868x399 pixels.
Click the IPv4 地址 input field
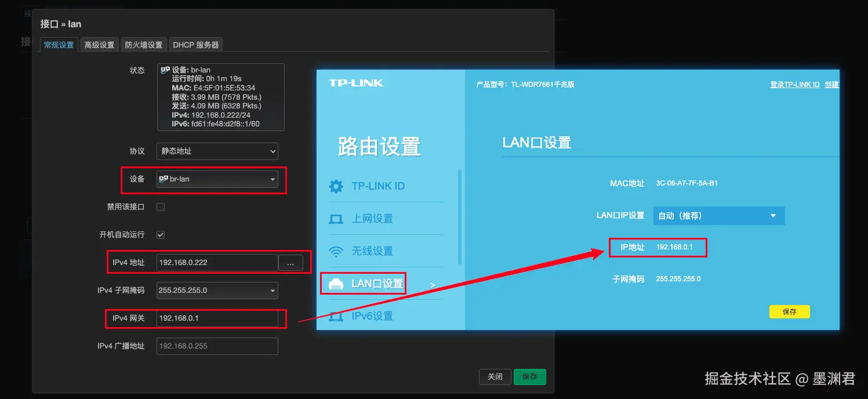pos(217,263)
